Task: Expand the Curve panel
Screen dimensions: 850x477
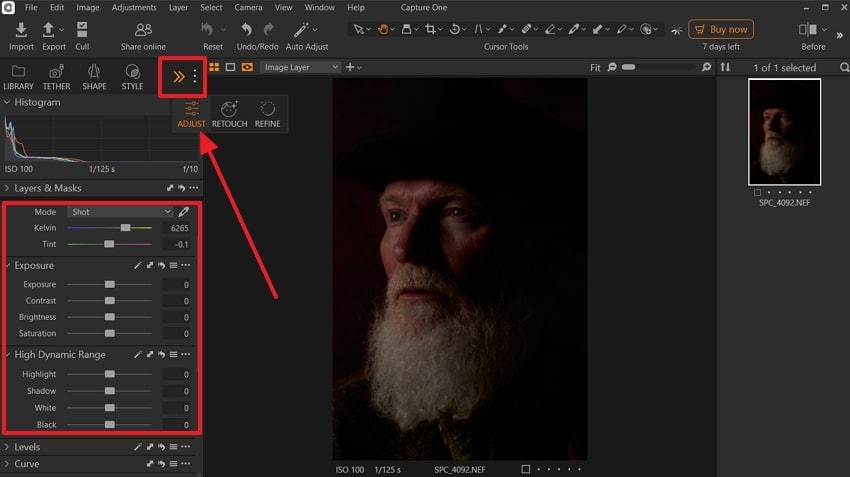Action: click(x=7, y=463)
